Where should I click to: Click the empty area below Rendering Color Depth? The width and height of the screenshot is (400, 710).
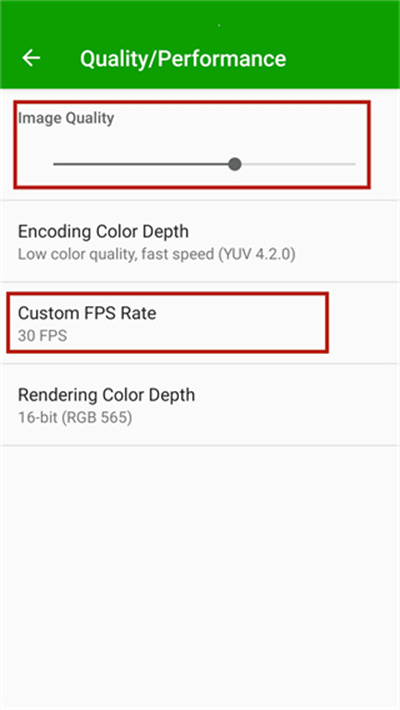200,577
